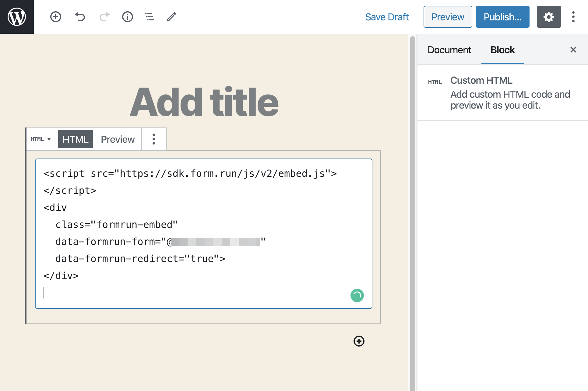Add a block using the top plus icon
The image size is (588, 391).
[56, 17]
